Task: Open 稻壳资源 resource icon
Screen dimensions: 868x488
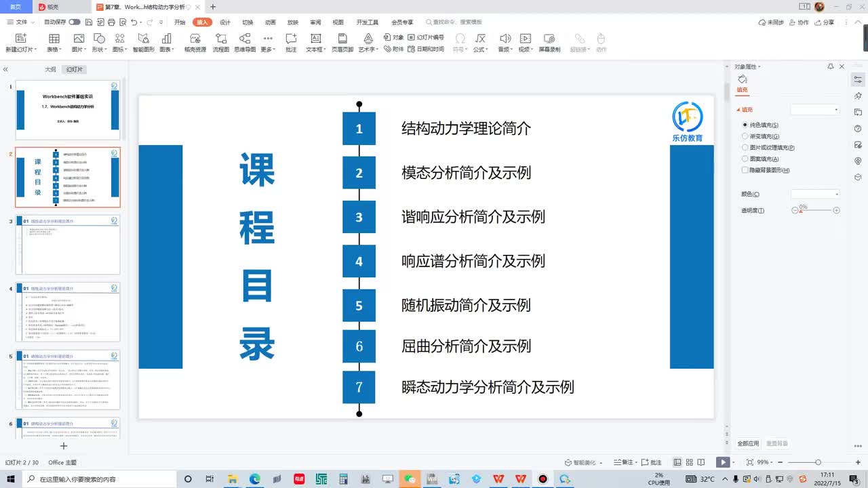Action: coord(195,39)
